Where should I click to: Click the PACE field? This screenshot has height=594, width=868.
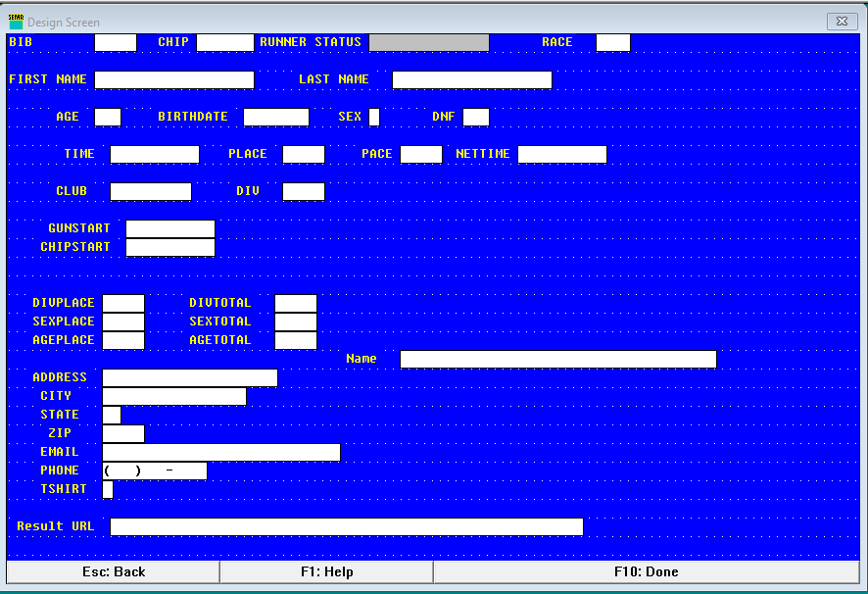click(x=421, y=154)
